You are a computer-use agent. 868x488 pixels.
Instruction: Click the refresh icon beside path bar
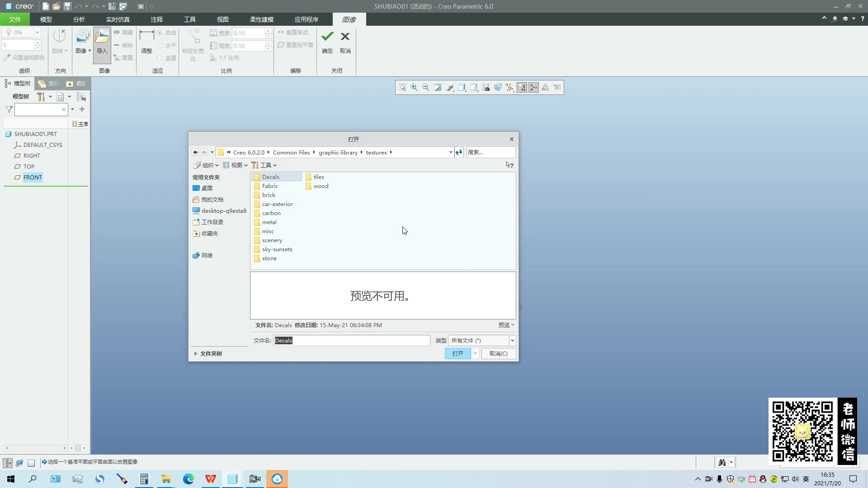click(459, 152)
